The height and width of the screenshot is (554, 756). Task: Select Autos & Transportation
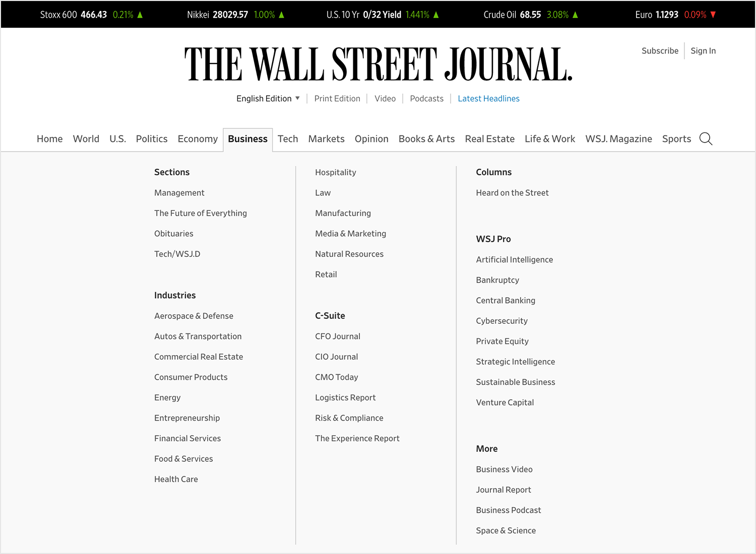point(198,336)
